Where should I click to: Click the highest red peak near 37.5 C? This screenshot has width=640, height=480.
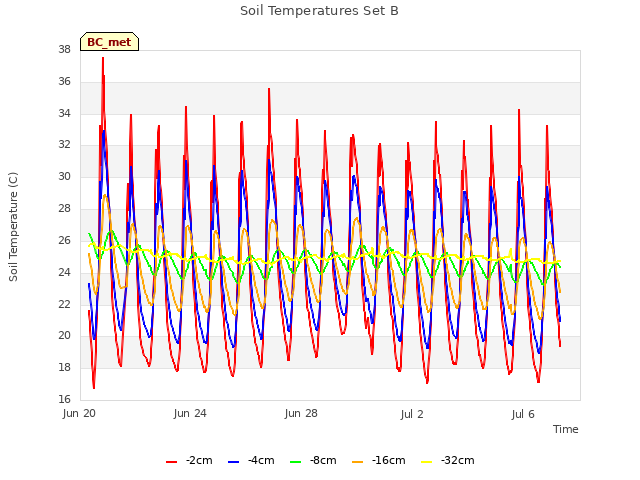[x=103, y=58]
